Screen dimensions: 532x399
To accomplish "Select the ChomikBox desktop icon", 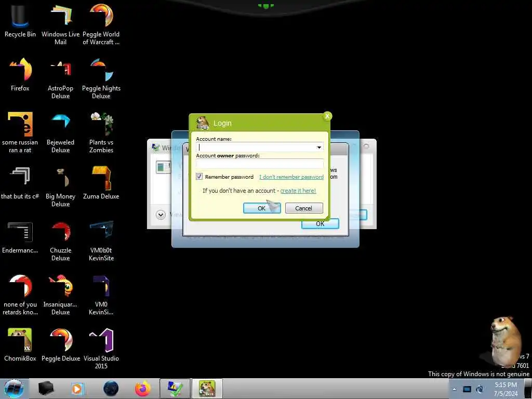I will (20, 345).
